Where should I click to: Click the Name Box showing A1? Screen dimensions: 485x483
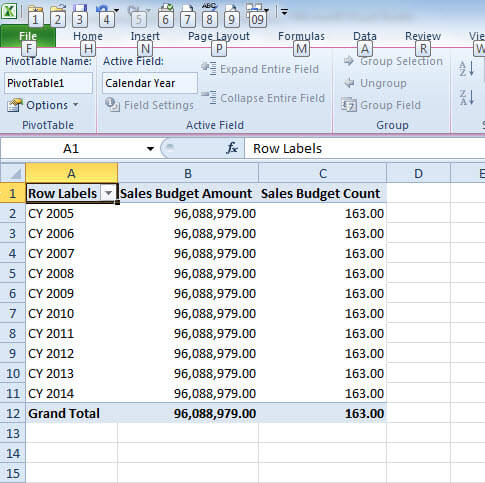coord(72,148)
